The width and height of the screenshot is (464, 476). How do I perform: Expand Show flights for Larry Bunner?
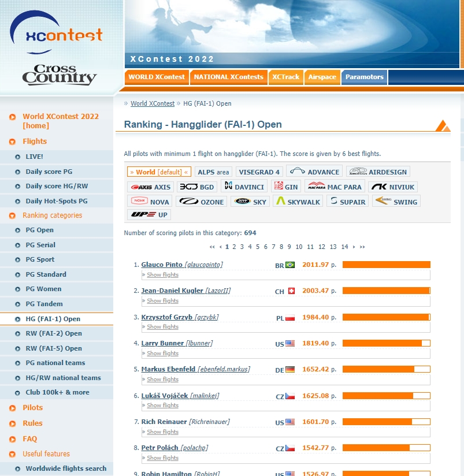coord(162,354)
